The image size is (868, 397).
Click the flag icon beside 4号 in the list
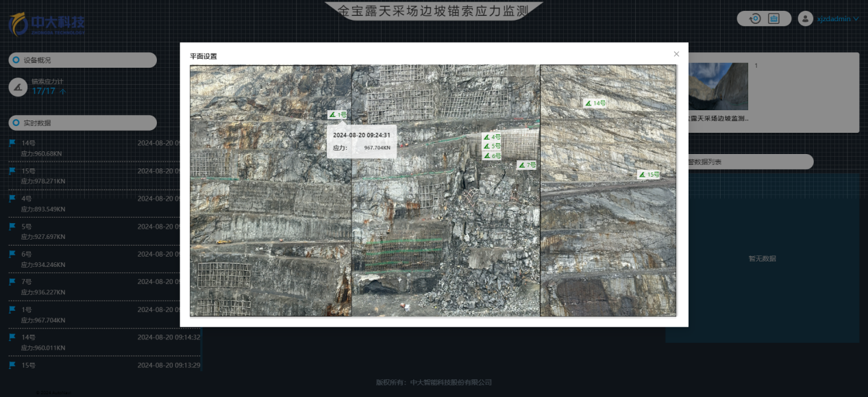[x=12, y=198]
